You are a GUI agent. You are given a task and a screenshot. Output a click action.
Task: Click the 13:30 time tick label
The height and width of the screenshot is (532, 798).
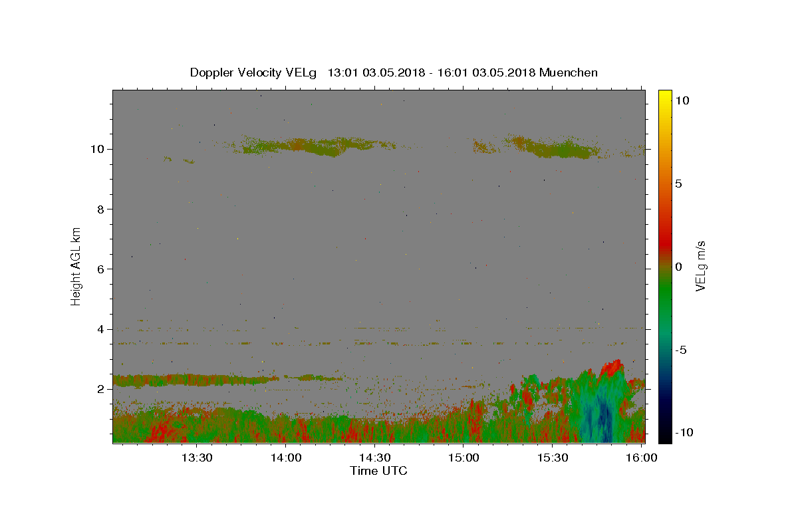pos(198,458)
